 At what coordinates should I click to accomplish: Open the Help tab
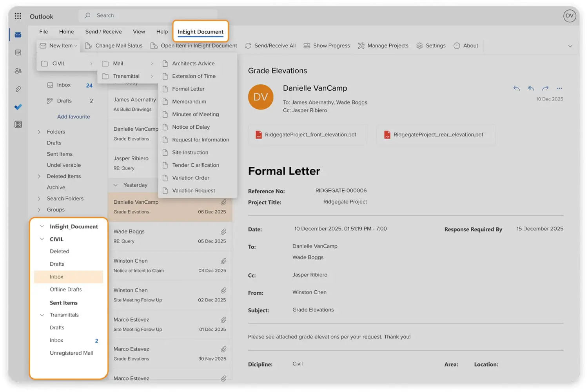point(162,32)
